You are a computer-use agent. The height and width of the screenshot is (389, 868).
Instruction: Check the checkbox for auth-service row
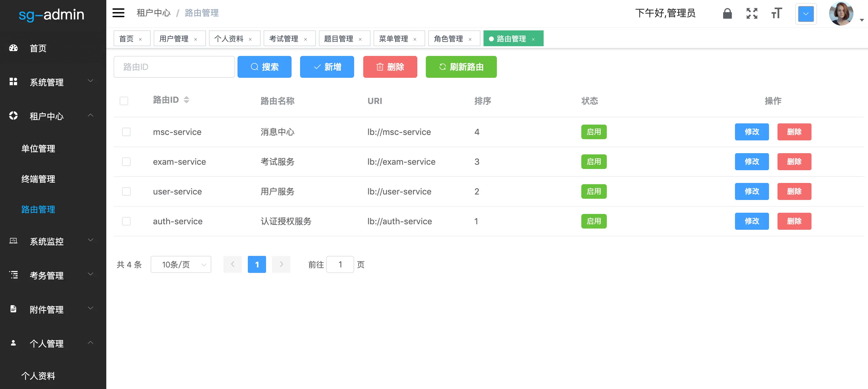click(126, 221)
